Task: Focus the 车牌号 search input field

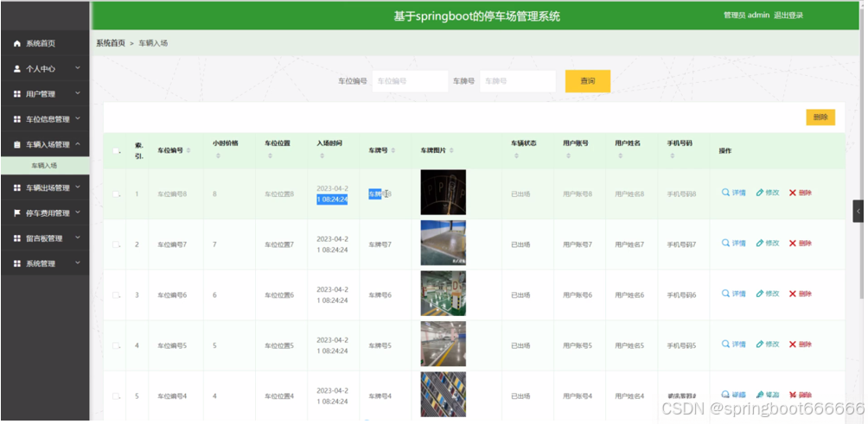Action: (x=518, y=80)
